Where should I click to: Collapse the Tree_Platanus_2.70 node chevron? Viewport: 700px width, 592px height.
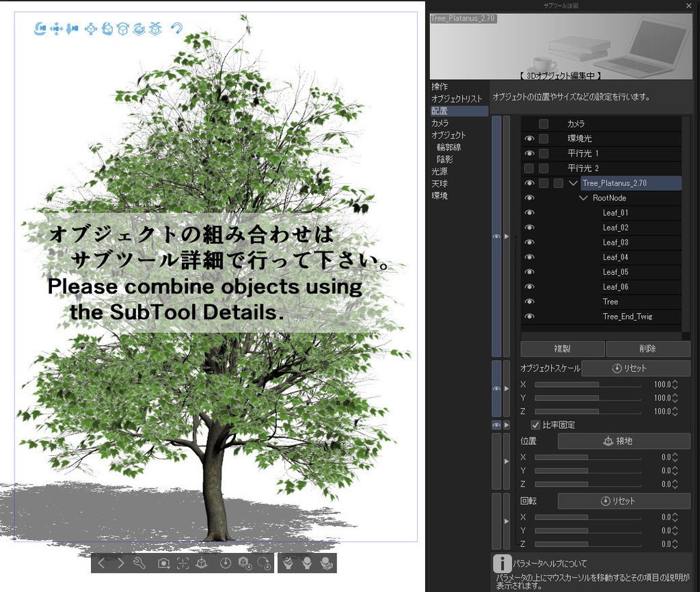574,183
